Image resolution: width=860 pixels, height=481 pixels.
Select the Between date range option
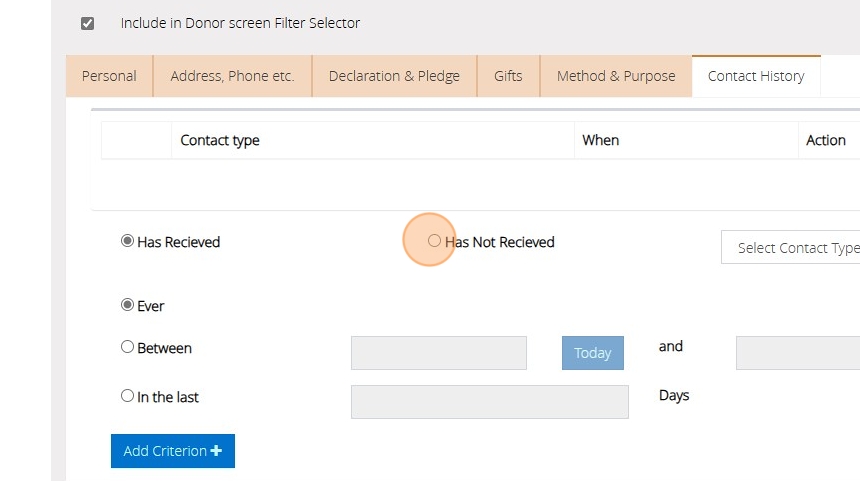click(x=127, y=347)
